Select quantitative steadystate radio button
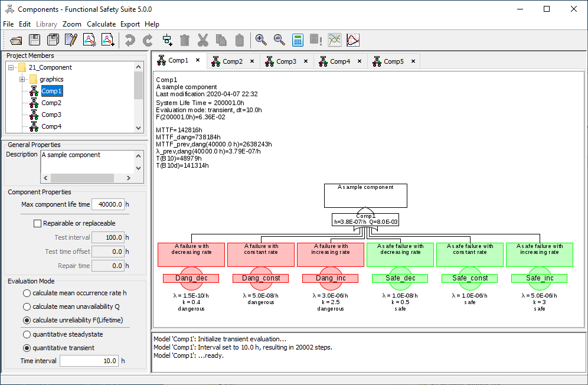 click(x=27, y=334)
